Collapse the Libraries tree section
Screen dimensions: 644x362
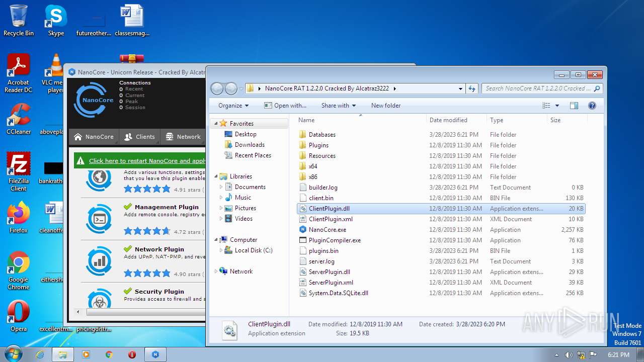(x=216, y=176)
